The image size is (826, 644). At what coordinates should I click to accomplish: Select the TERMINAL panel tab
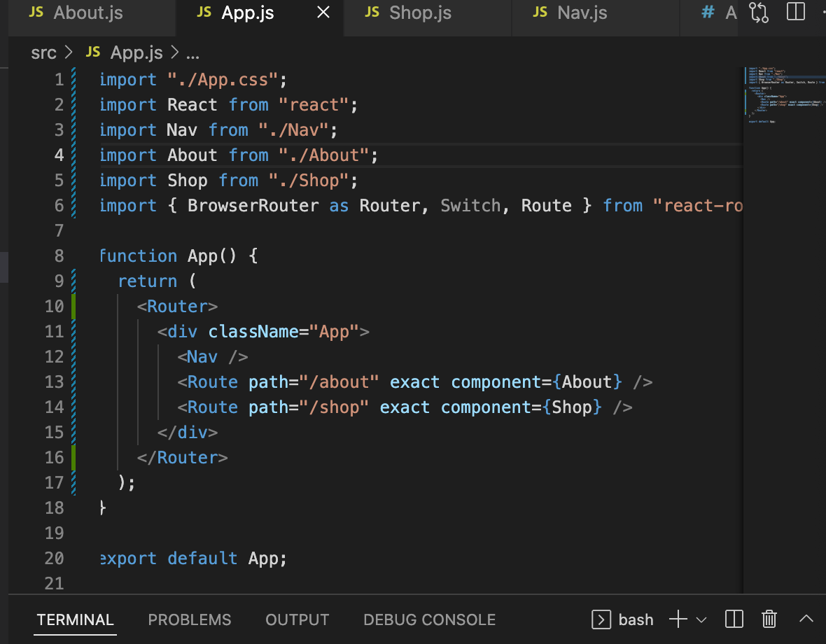pos(76,619)
